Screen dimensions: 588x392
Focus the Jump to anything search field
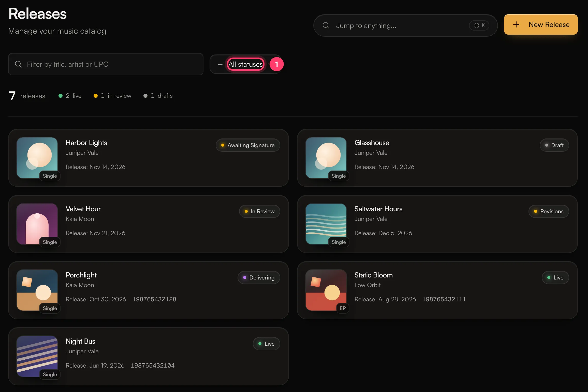[x=405, y=25]
